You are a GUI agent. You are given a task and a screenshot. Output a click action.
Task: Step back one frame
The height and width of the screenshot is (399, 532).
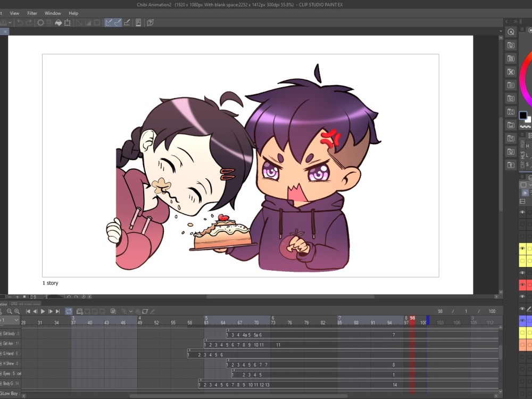(35, 311)
